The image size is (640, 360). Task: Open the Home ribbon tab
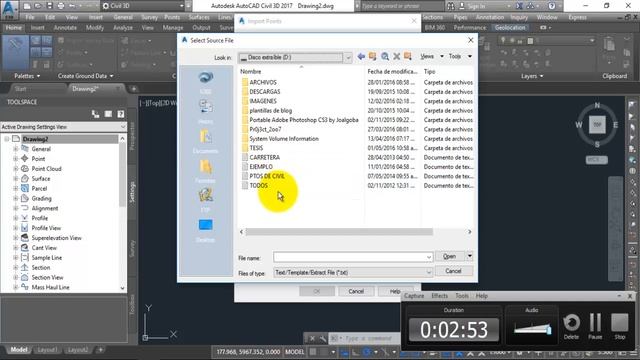click(13, 27)
